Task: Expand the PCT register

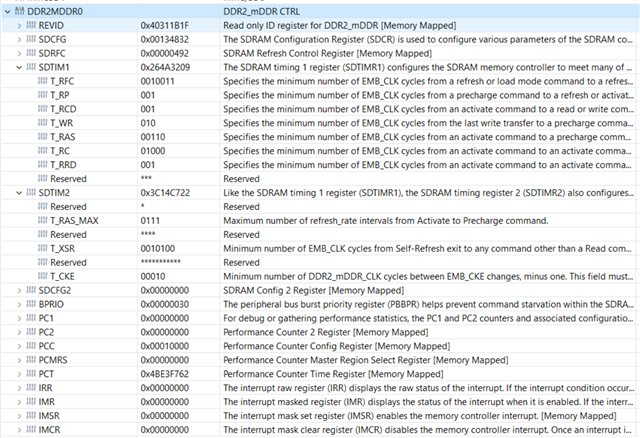Action: click(x=19, y=374)
